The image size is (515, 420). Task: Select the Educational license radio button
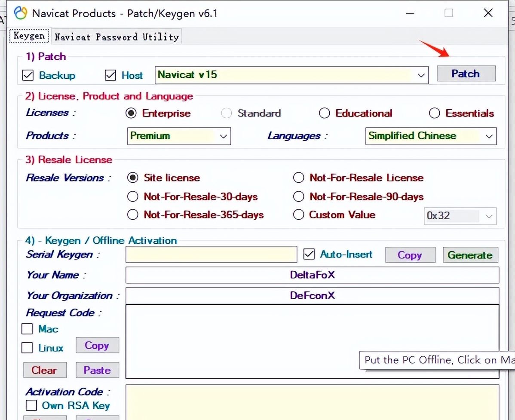[325, 113]
